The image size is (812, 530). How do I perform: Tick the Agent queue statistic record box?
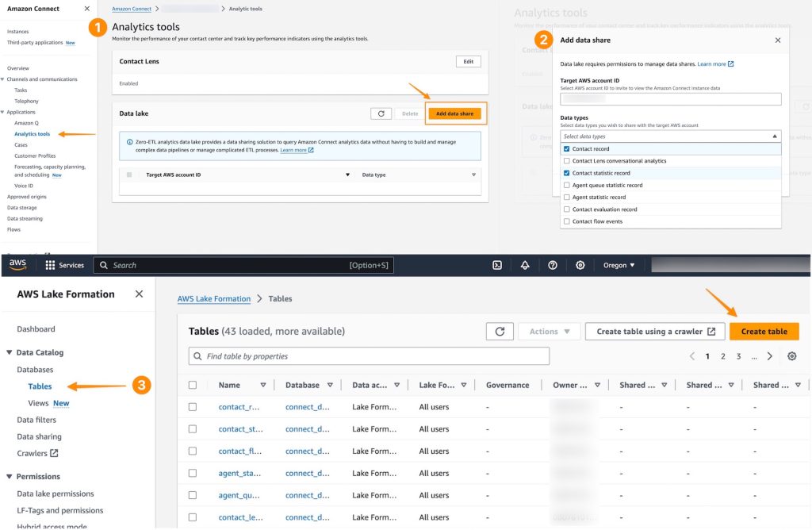tap(566, 185)
